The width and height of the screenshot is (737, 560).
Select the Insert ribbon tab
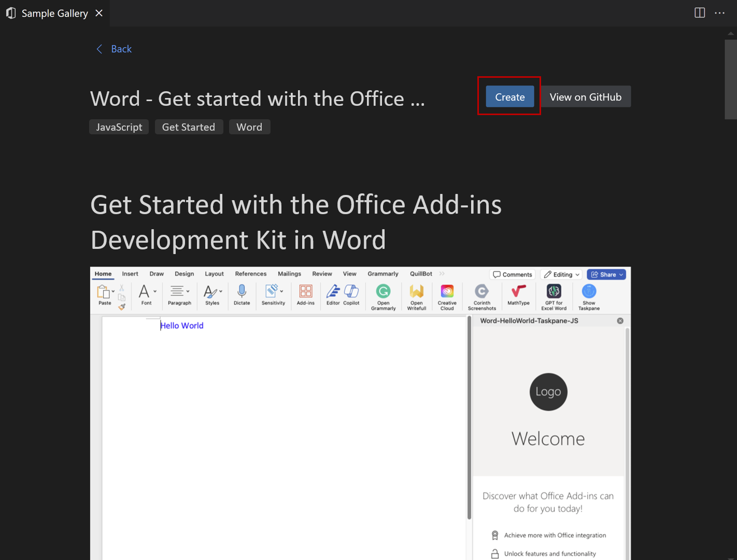130,274
